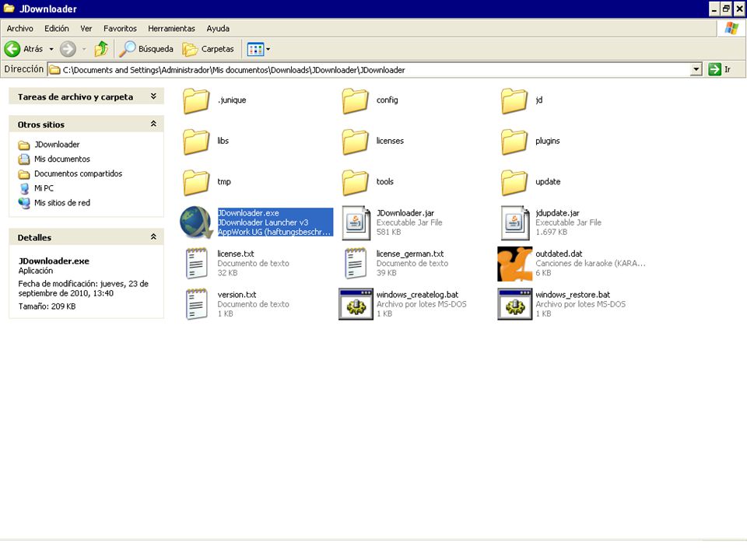Select the "outdated.dat" file name
Image resolution: width=747 pixels, height=560 pixels.
[559, 254]
